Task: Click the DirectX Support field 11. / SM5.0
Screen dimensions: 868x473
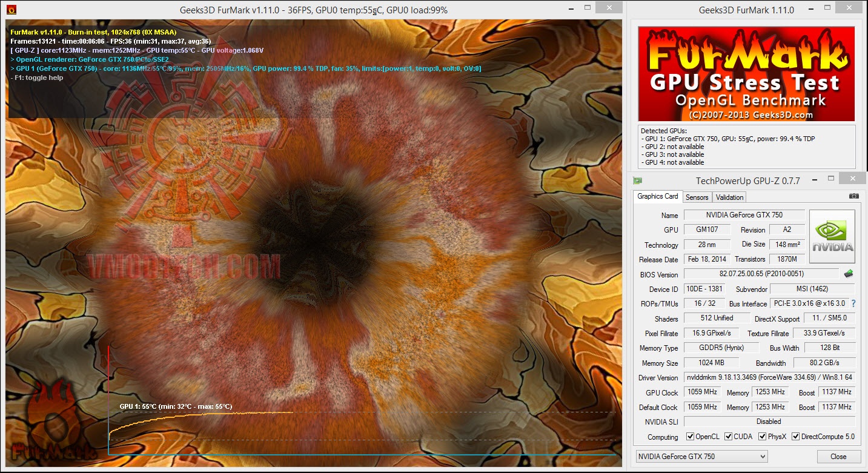Action: pyautogui.click(x=829, y=318)
